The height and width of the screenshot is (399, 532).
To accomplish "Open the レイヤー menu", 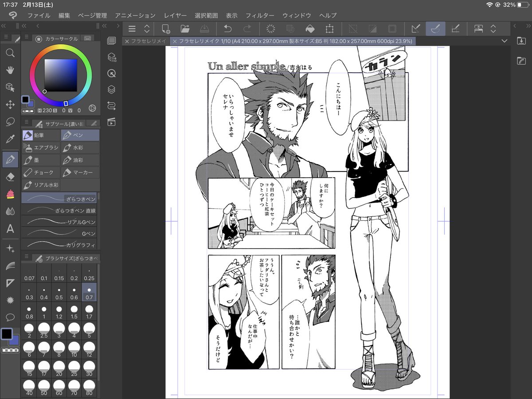I will click(175, 15).
